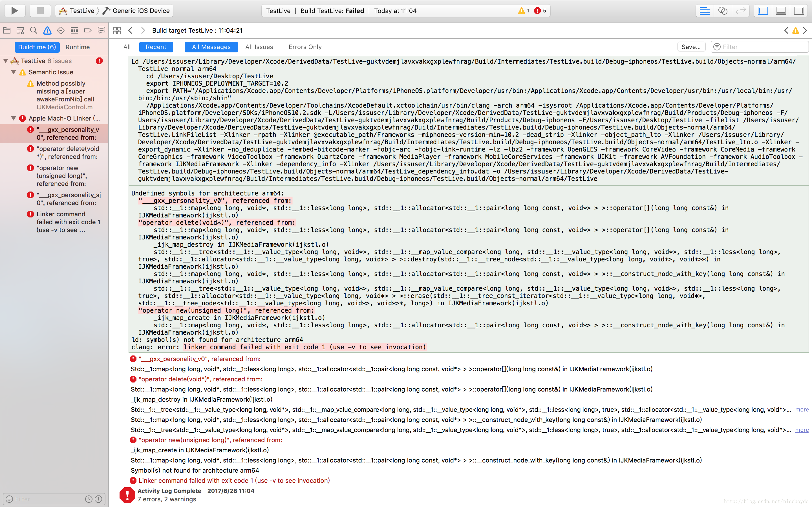Collapse the TestLive 6 issues group
Viewport: 812px width, 507px height.
pyautogui.click(x=6, y=61)
